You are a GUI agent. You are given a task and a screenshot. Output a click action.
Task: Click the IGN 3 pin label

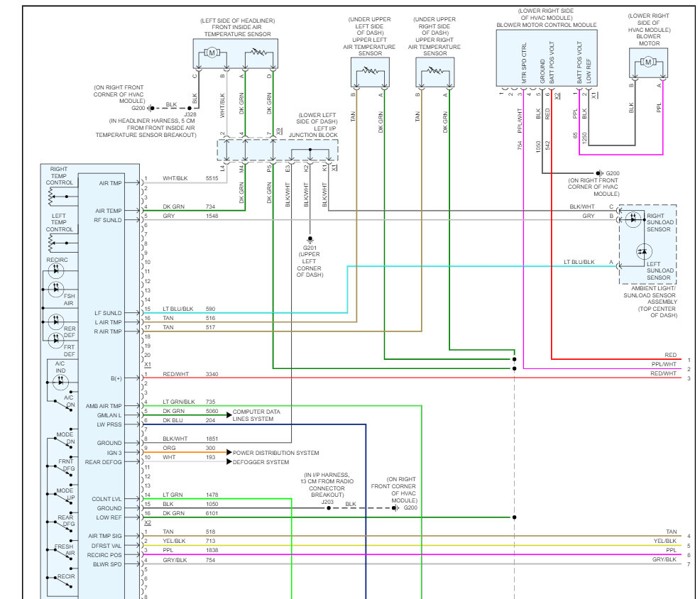114,453
